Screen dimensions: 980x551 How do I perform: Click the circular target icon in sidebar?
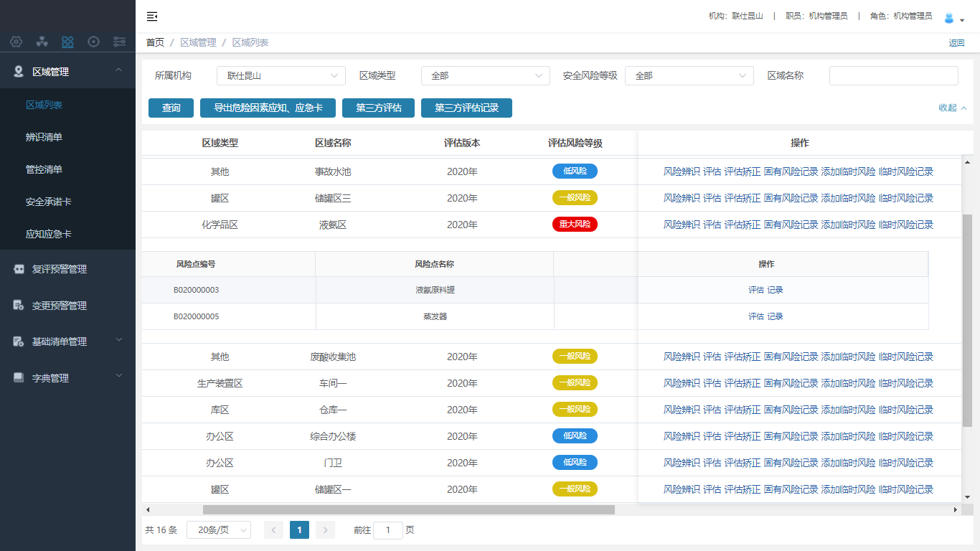93,42
